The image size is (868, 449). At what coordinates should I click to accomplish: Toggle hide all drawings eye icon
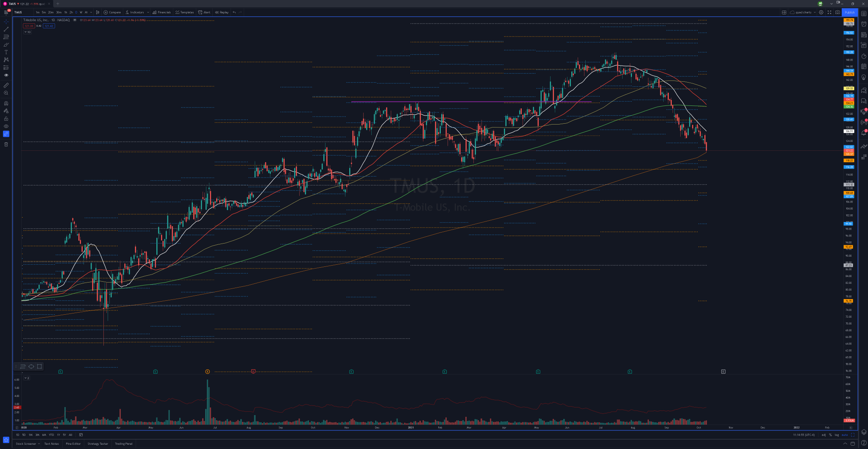click(x=6, y=126)
